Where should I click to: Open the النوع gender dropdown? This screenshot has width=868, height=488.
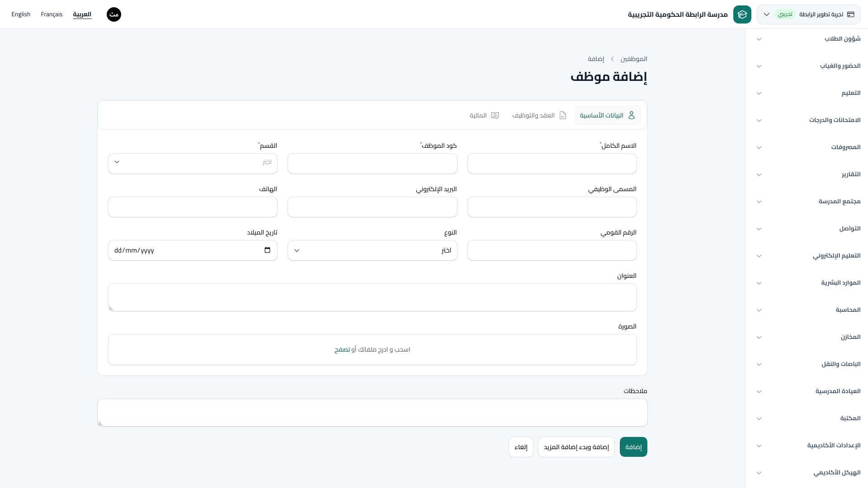[372, 250]
